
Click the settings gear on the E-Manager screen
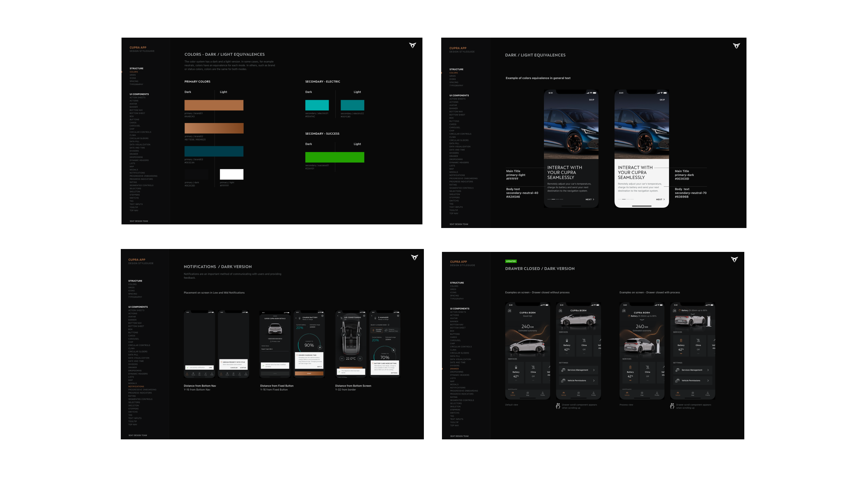(398, 316)
